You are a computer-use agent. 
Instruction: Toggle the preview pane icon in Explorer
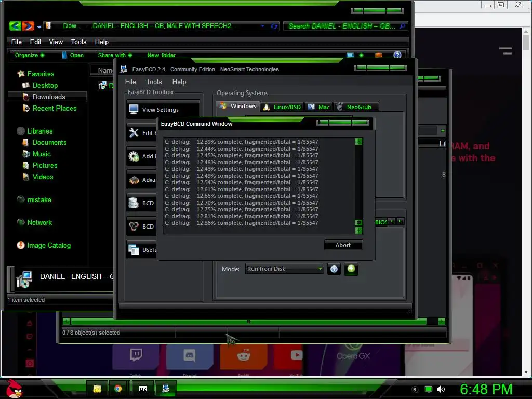coord(379,55)
